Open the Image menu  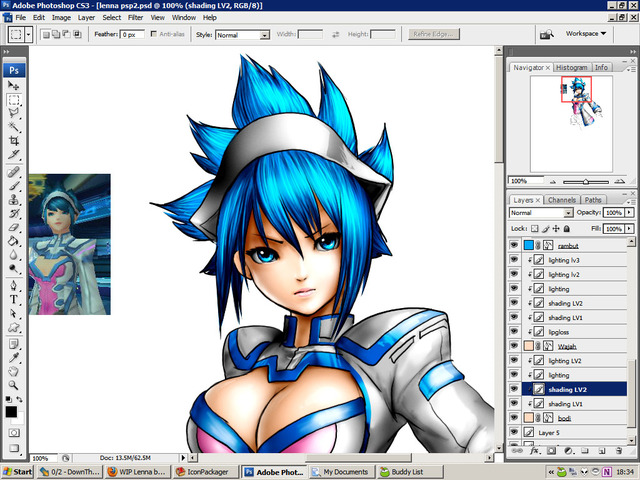point(61,18)
